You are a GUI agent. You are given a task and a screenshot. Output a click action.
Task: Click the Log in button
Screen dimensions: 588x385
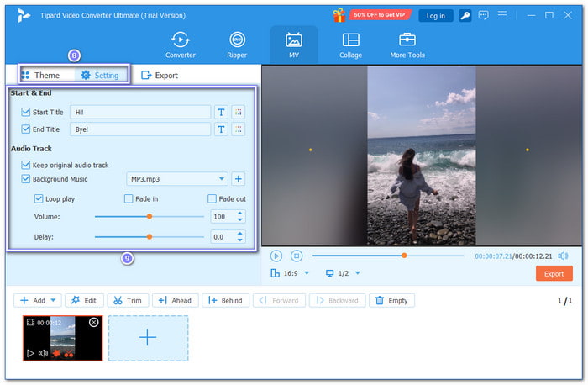[x=436, y=16]
